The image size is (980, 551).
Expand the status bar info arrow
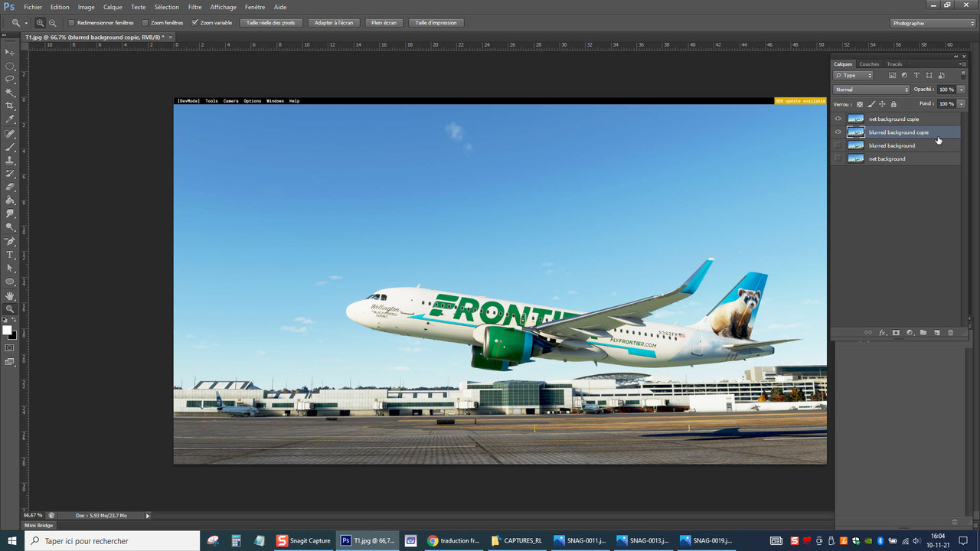pyautogui.click(x=148, y=516)
